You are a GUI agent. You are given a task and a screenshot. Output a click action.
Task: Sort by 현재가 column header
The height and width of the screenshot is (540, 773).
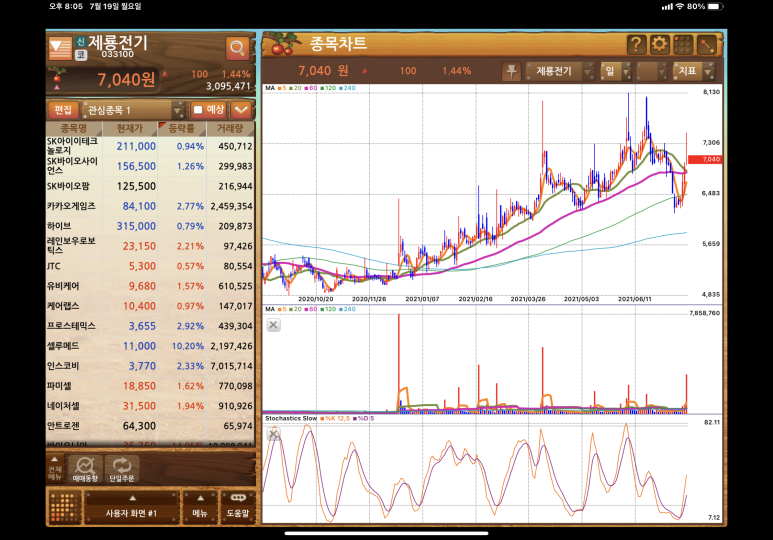coord(130,129)
